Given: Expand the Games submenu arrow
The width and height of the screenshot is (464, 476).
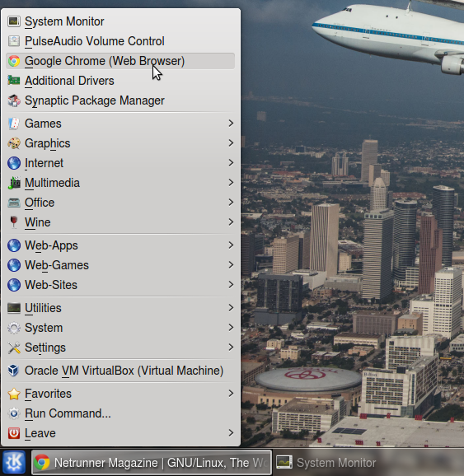Looking at the screenshot, I should coord(231,124).
